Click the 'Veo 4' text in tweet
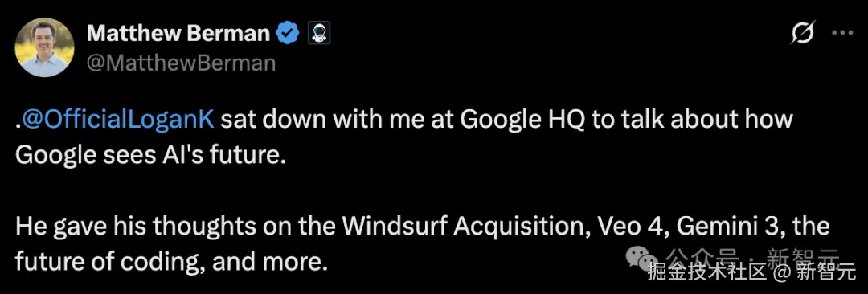This screenshot has width=868, height=294. [621, 227]
